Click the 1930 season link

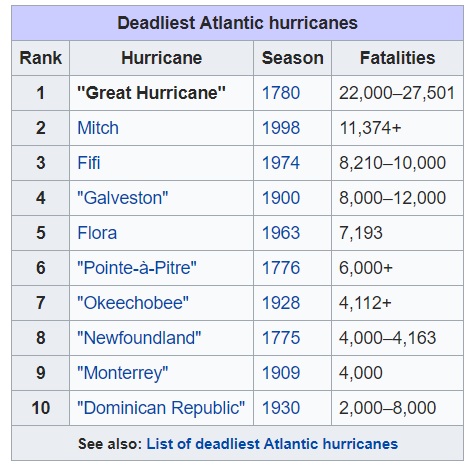(281, 408)
